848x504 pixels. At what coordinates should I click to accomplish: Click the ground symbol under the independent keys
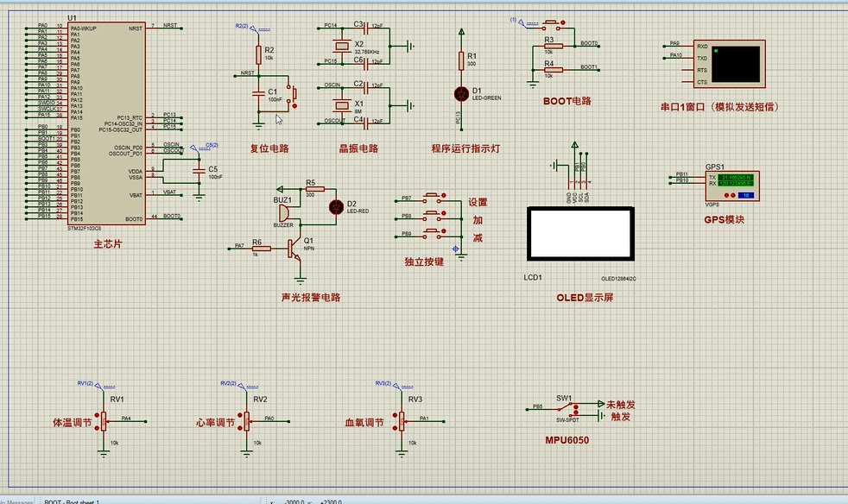461,257
